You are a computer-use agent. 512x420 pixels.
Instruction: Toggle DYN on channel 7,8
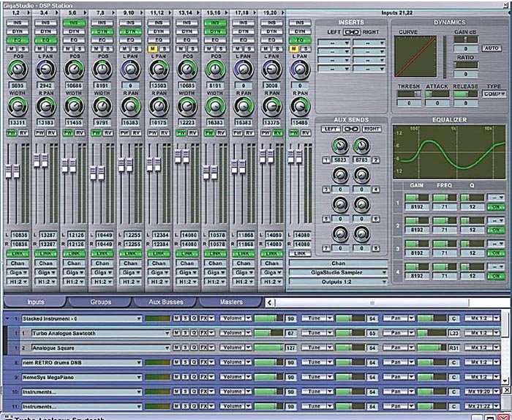102,31
